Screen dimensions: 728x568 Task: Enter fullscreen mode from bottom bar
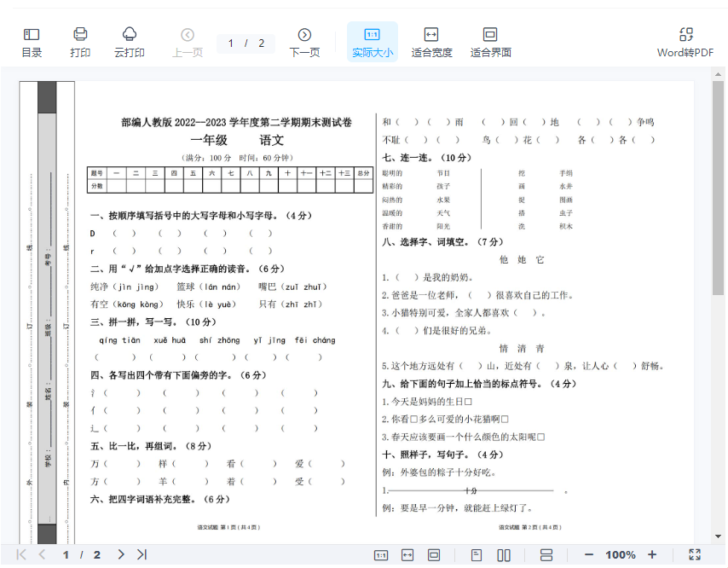pyautogui.click(x=695, y=555)
